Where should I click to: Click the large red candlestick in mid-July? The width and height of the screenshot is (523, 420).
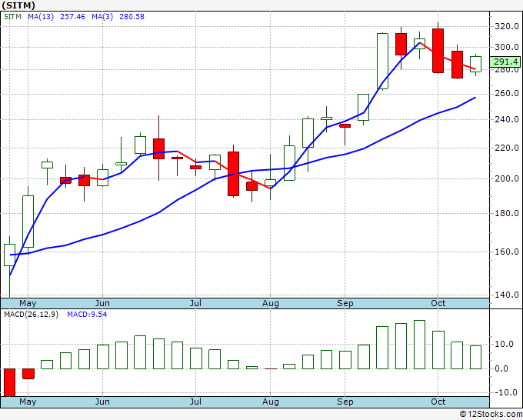pyautogui.click(x=234, y=174)
